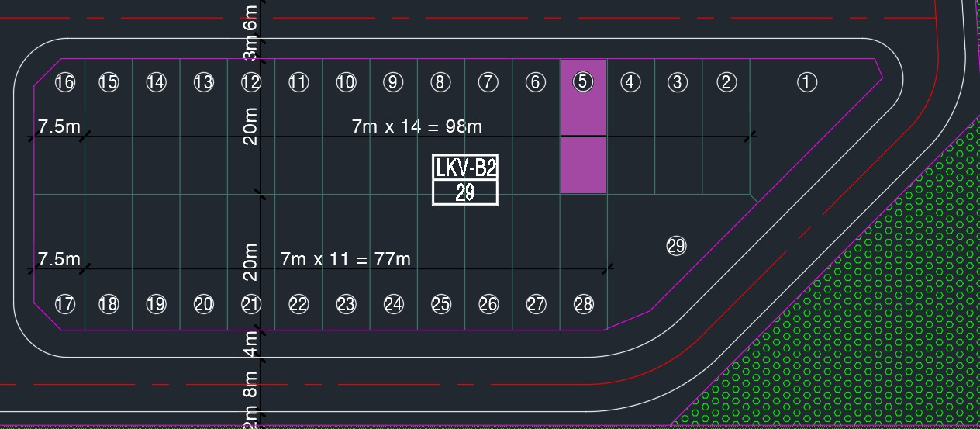Image resolution: width=980 pixels, height=429 pixels.
Task: Click the circled lot number 9 marker
Action: coord(393,81)
